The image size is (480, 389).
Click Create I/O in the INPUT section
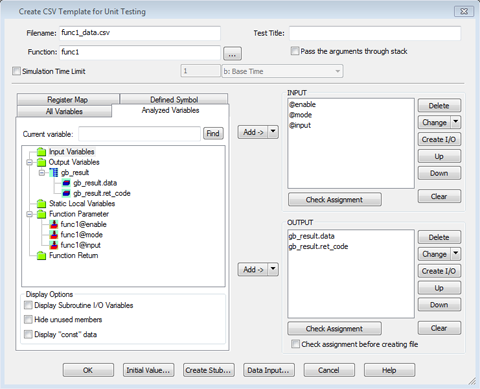pyautogui.click(x=439, y=139)
